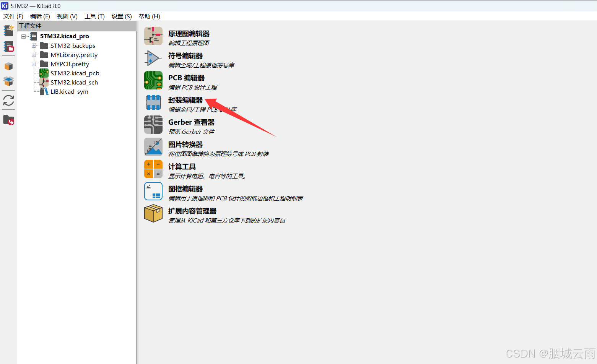This screenshot has height=364, width=597.
Task: Select STM32.kicad_sch in the tree
Action: (x=74, y=83)
